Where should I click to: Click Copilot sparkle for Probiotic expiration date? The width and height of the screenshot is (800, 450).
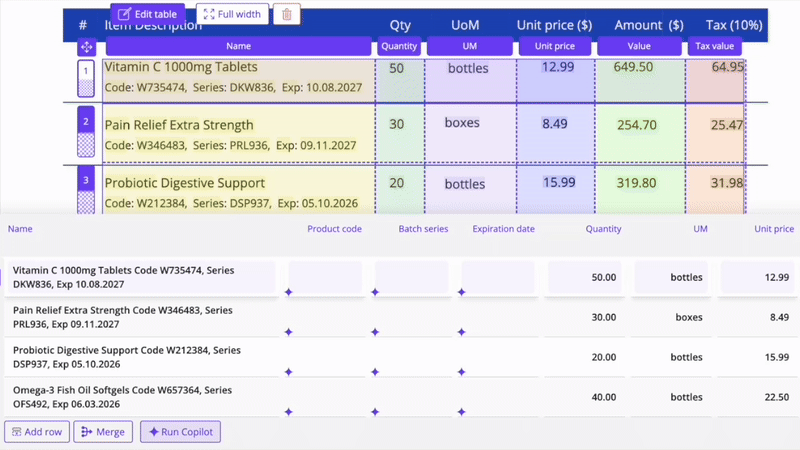pyautogui.click(x=462, y=372)
